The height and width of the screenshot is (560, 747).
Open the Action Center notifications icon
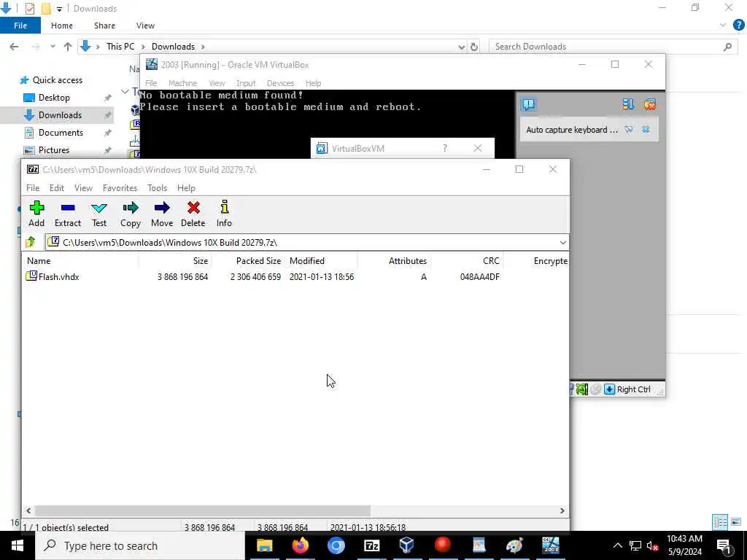[x=724, y=546]
